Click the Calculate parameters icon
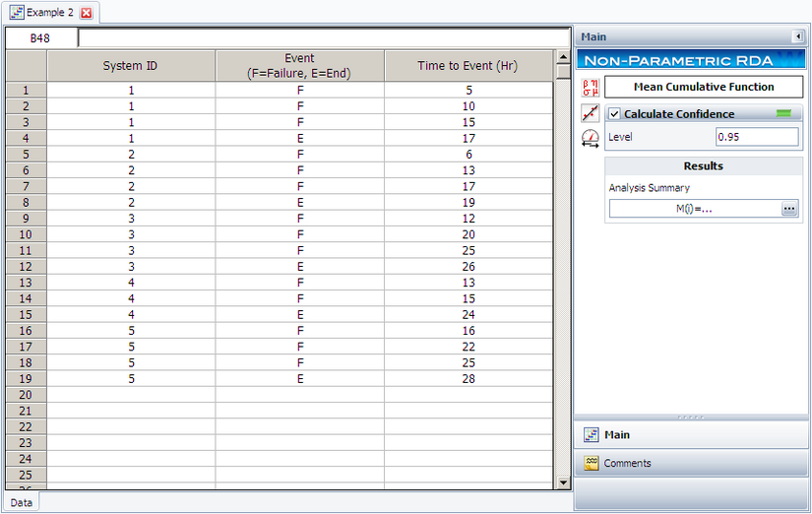 click(x=590, y=87)
